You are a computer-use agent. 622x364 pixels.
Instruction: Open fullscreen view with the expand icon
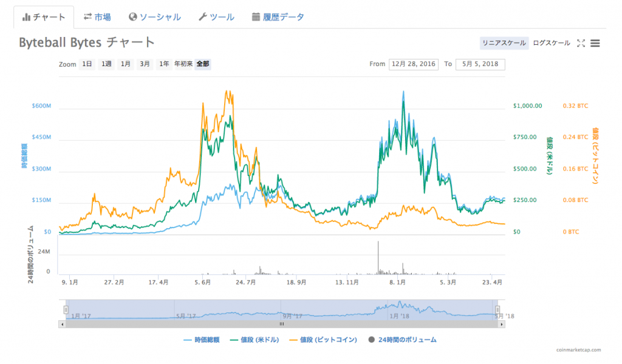click(581, 43)
